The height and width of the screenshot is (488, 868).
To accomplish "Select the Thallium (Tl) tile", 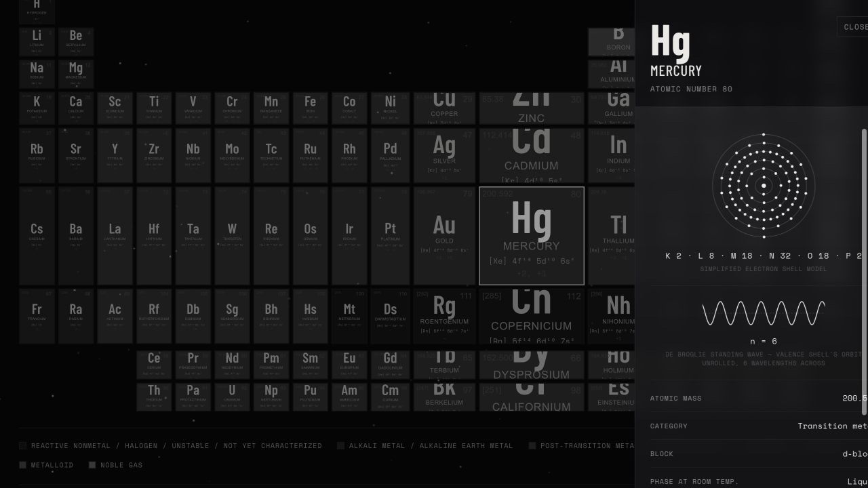I will pos(612,236).
